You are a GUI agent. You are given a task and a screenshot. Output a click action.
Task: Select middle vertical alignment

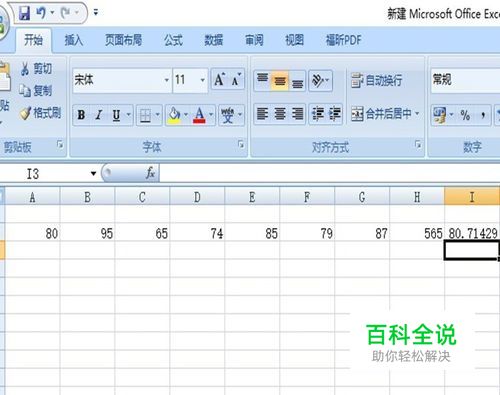point(280,80)
